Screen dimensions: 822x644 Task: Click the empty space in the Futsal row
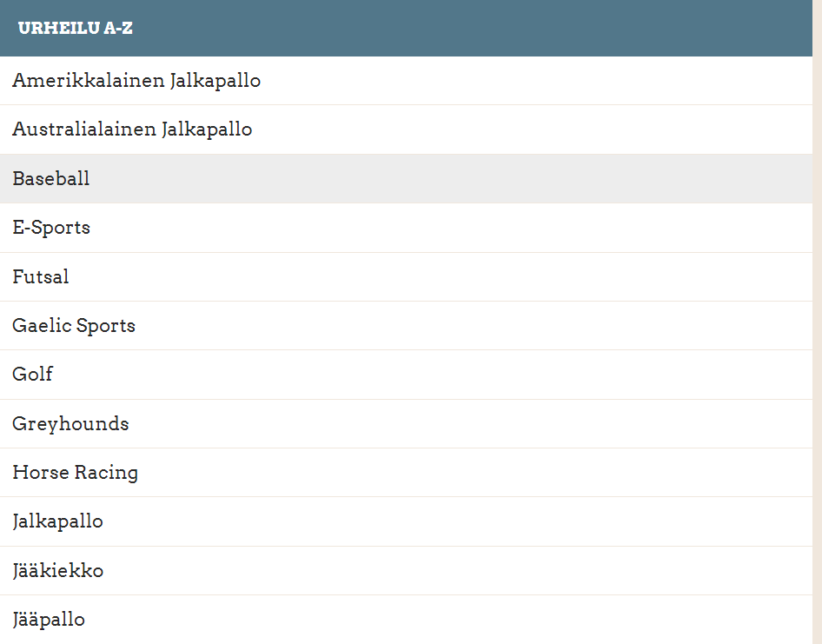click(441, 277)
